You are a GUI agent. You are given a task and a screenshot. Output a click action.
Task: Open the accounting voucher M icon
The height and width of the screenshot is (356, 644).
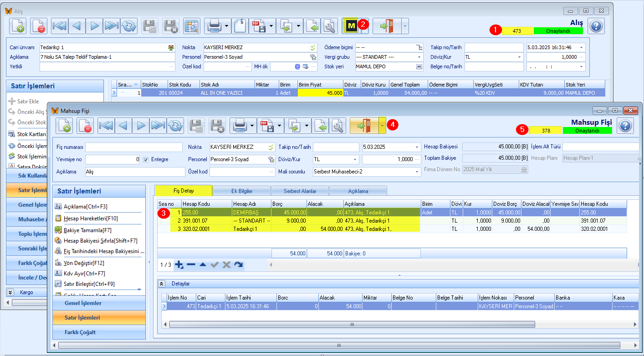tap(351, 26)
